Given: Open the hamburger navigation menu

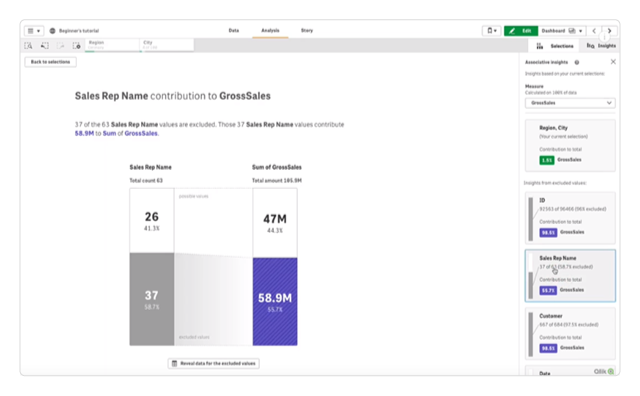Looking at the screenshot, I should coord(33,31).
